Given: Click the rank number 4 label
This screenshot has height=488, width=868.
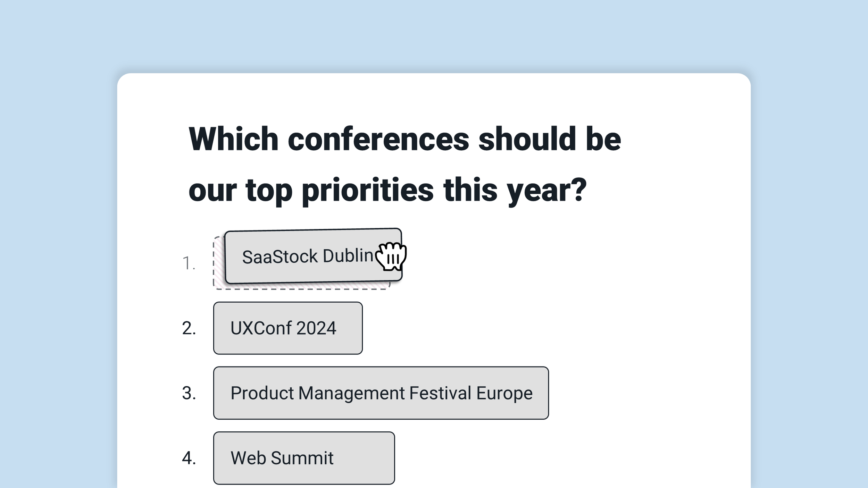Looking at the screenshot, I should click(189, 458).
